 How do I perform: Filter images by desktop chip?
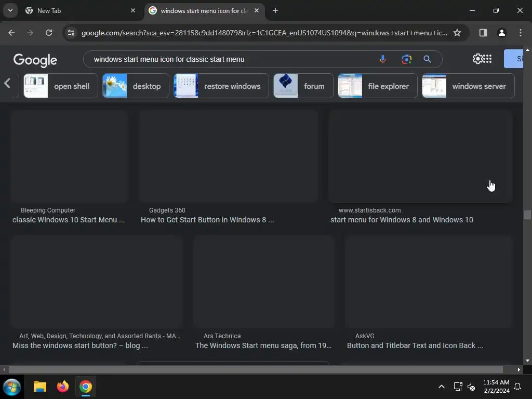click(136, 86)
